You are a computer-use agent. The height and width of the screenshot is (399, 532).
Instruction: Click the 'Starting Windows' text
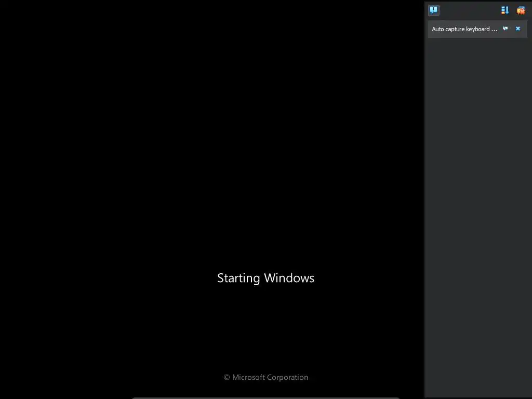(265, 278)
